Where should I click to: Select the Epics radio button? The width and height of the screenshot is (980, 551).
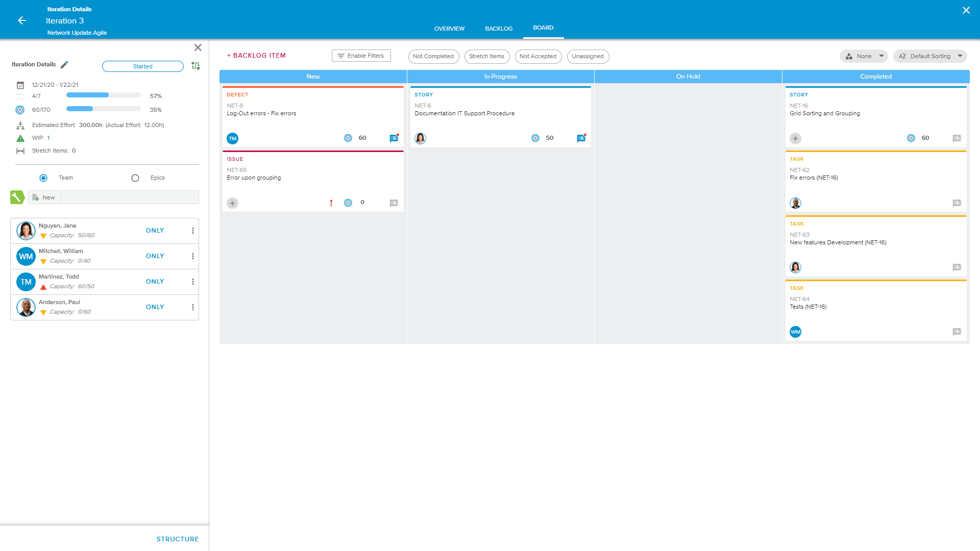[135, 178]
